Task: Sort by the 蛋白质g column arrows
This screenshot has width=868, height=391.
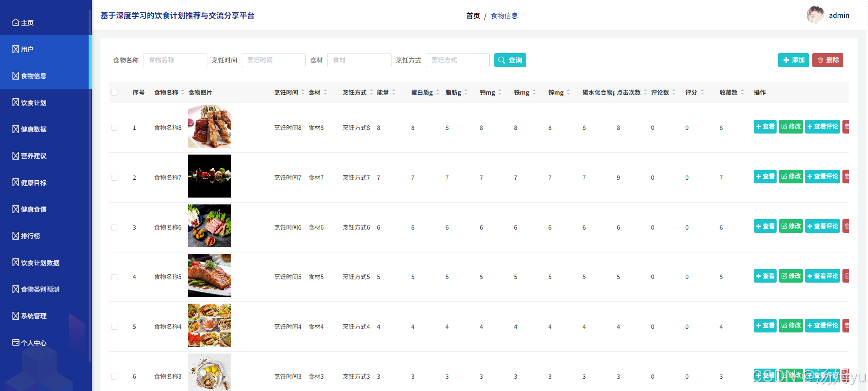Action: 438,92
